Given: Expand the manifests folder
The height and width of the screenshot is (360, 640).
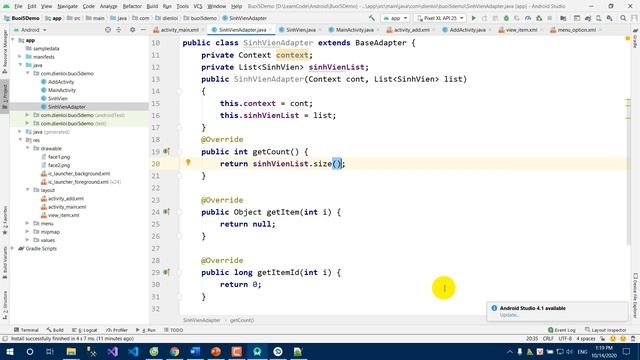Looking at the screenshot, I should pyautogui.click(x=20, y=57).
